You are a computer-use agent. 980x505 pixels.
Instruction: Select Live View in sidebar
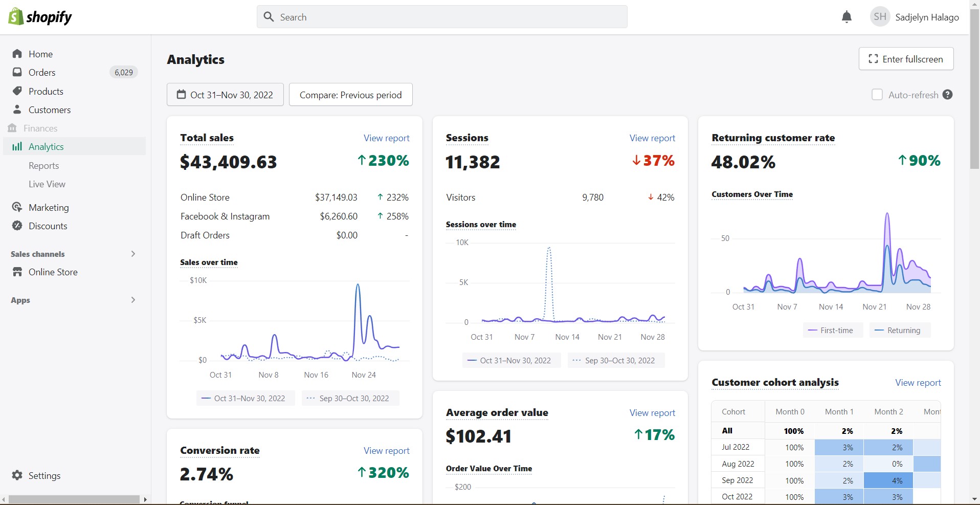47,184
